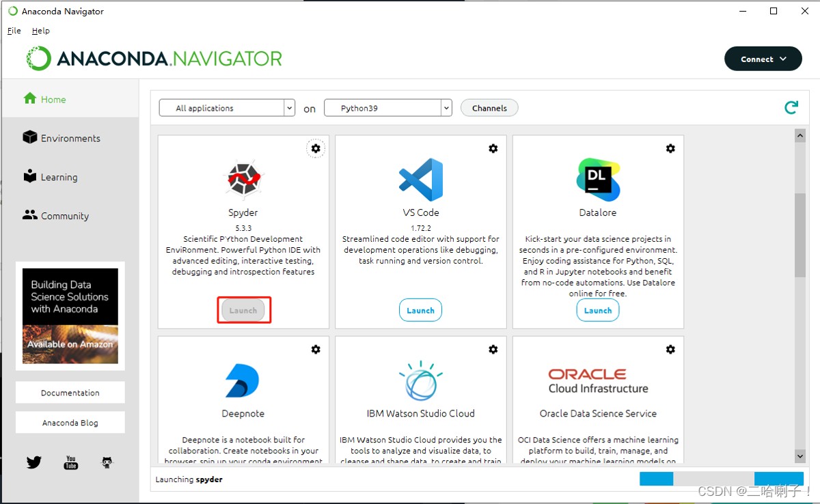Open Oracle Data Science Service settings gear
This screenshot has height=504, width=820.
(670, 349)
